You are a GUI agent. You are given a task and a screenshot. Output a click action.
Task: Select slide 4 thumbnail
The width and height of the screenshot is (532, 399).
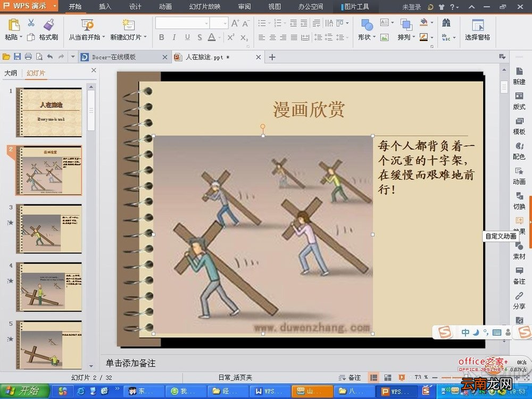pyautogui.click(x=49, y=287)
